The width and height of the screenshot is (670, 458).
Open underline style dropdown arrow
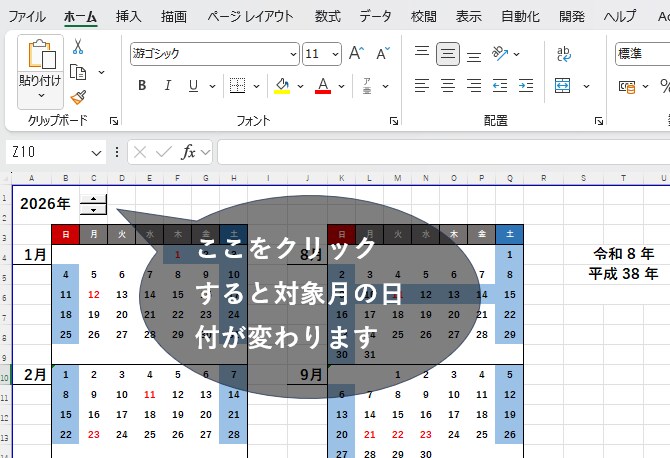[212, 86]
